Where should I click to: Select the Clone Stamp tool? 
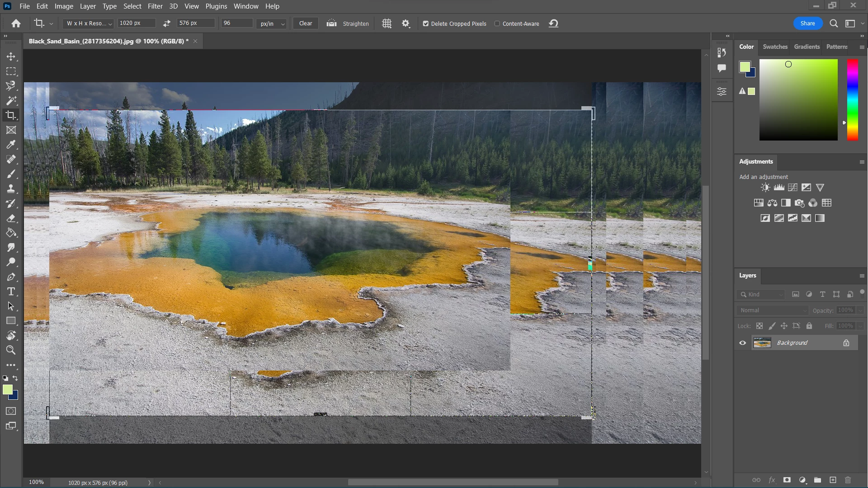pyautogui.click(x=11, y=189)
